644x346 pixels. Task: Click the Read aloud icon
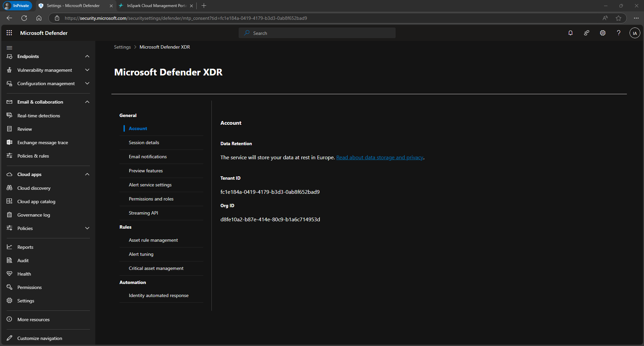605,18
